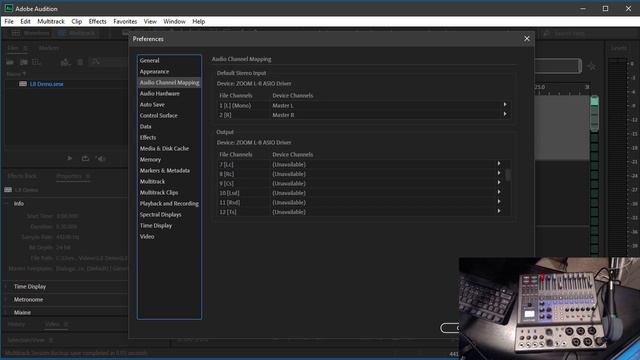Click Master R device channel value

coord(283,115)
